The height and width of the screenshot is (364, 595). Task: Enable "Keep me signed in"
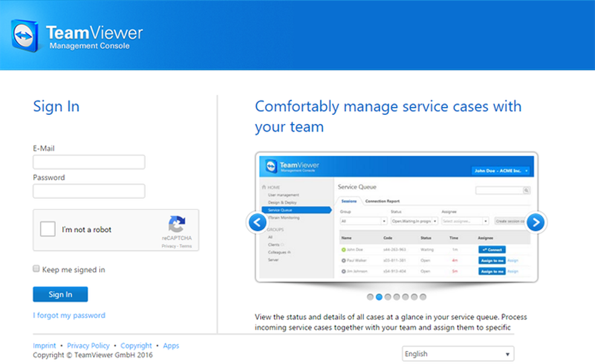click(36, 268)
